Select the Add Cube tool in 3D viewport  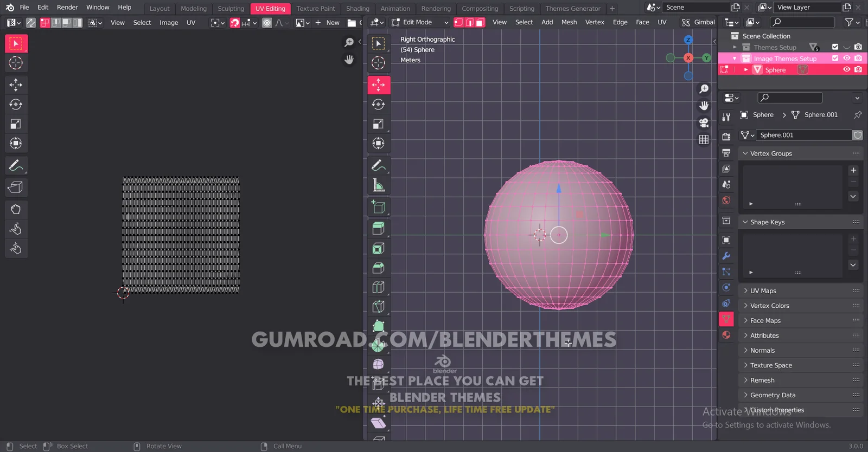point(379,207)
